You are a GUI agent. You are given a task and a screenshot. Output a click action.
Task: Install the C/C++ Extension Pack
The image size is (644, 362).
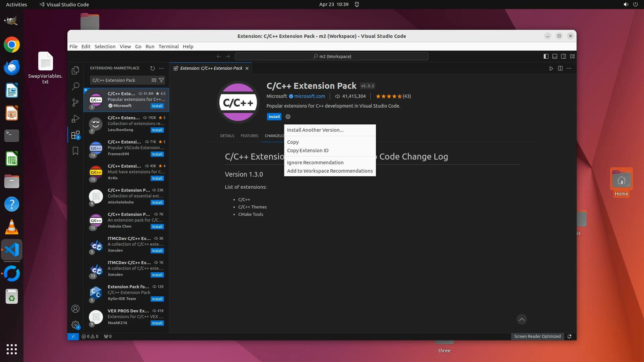click(274, 117)
